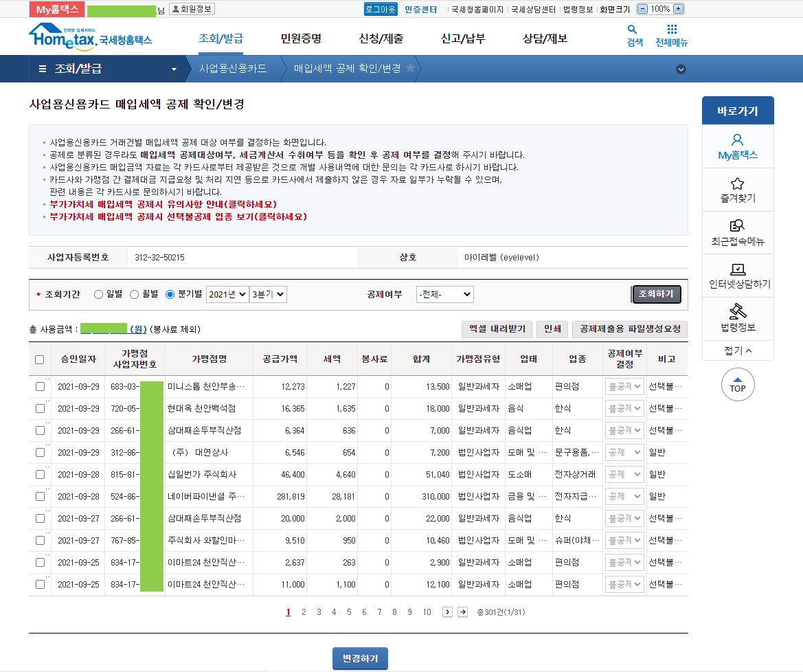Click the My홈택스 person icon
The height and width of the screenshot is (672, 803).
click(x=738, y=141)
